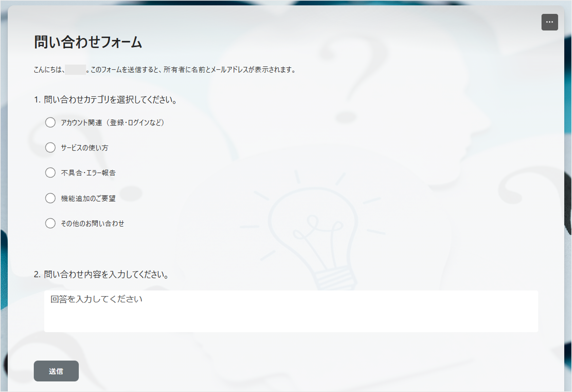Click question 1 heading 問い合わせカテゴリを選択してください
The image size is (572, 392).
point(105,100)
